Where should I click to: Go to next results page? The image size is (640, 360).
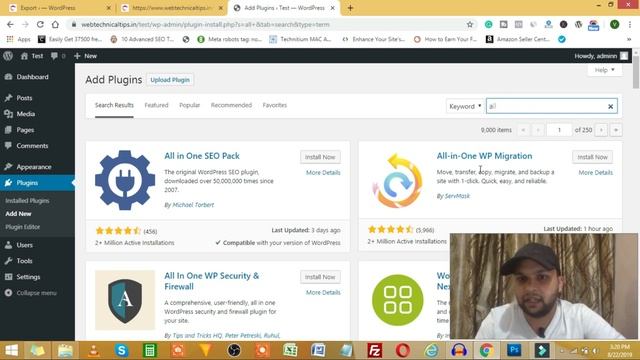tap(601, 130)
